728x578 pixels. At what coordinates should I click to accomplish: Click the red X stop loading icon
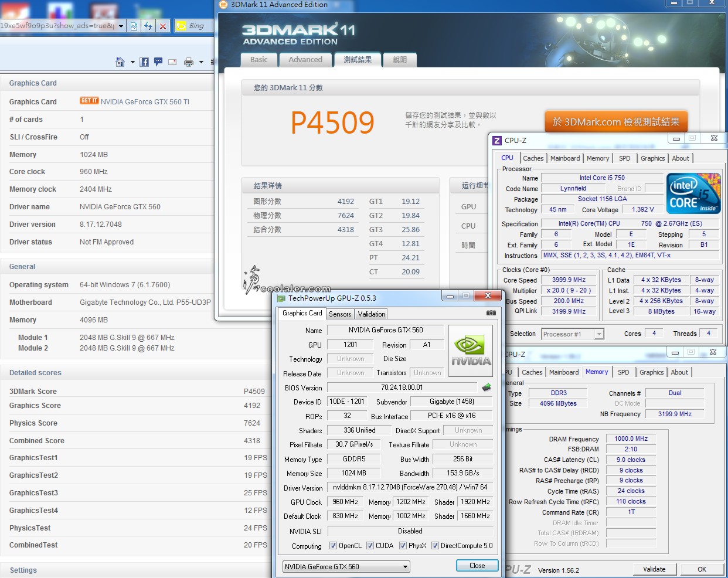(163, 26)
